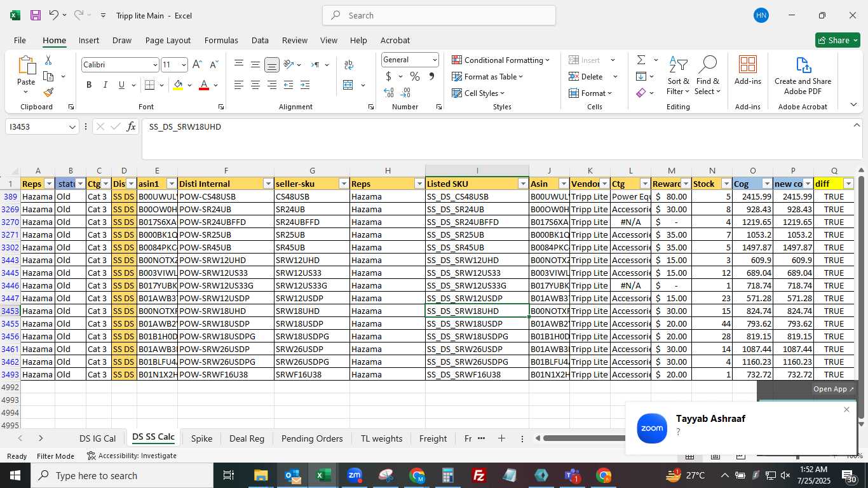Screen dimensions: 868x488
Task: Click the Format Painter brush icon
Action: pyautogui.click(x=48, y=92)
